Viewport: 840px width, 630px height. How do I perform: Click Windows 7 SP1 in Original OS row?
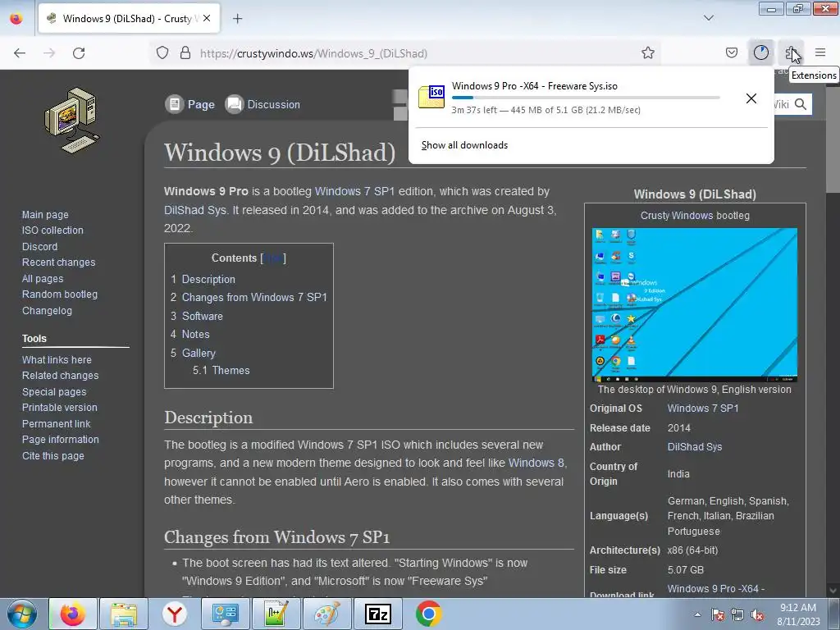pyautogui.click(x=703, y=409)
